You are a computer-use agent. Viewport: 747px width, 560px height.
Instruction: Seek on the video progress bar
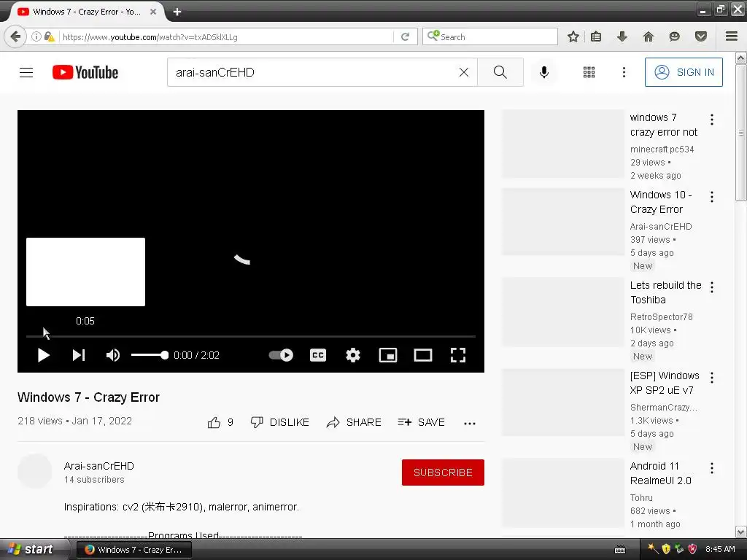pyautogui.click(x=251, y=336)
